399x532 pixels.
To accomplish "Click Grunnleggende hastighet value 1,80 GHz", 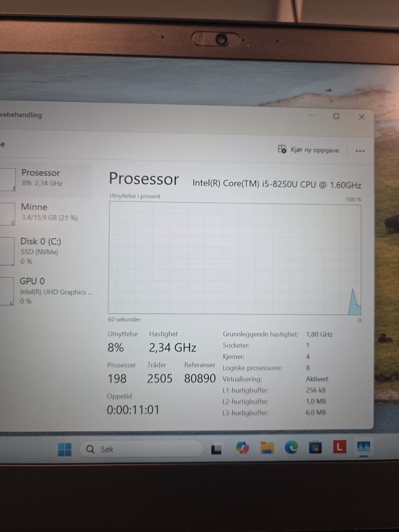I will 319,334.
